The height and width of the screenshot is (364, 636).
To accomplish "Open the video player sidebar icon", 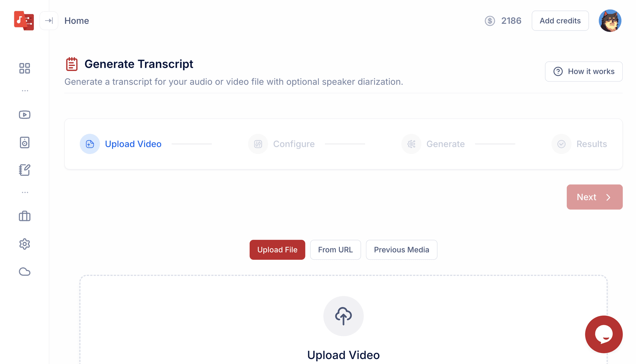I will point(25,115).
